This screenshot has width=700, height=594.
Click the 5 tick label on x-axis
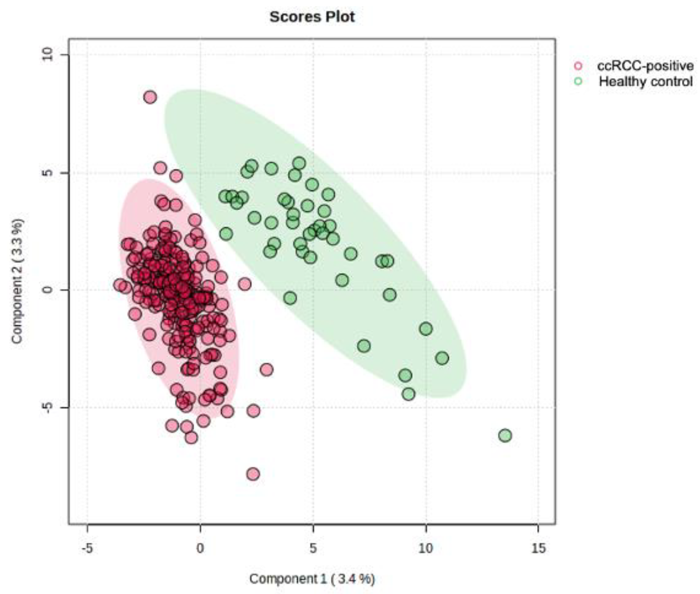pos(313,548)
